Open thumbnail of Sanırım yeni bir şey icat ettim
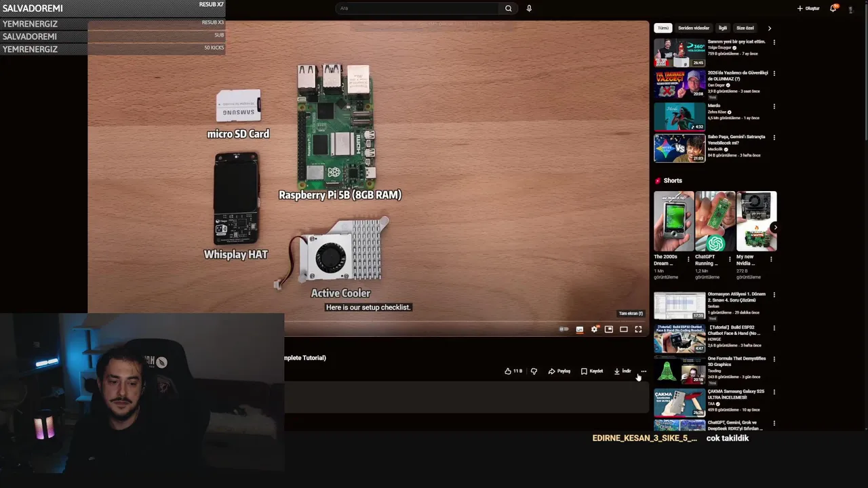 coord(679,53)
